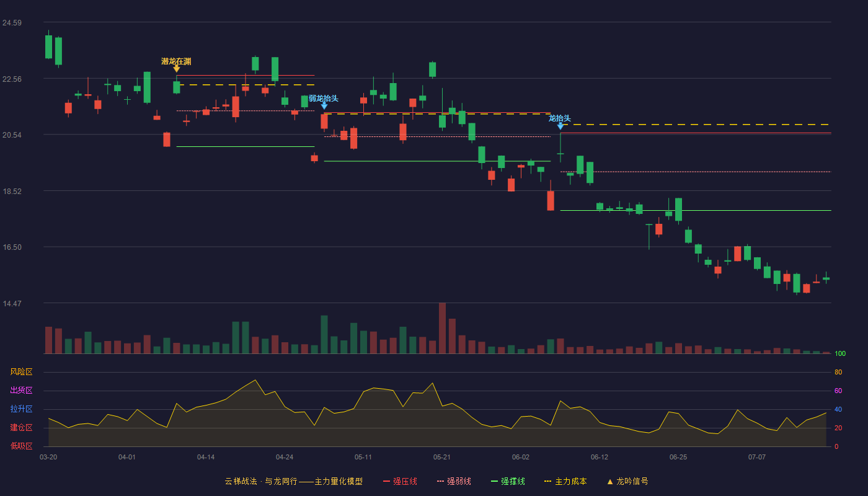The height and width of the screenshot is (496, 868).
Task: Toggle the 强弱线 legend series
Action: [454, 481]
